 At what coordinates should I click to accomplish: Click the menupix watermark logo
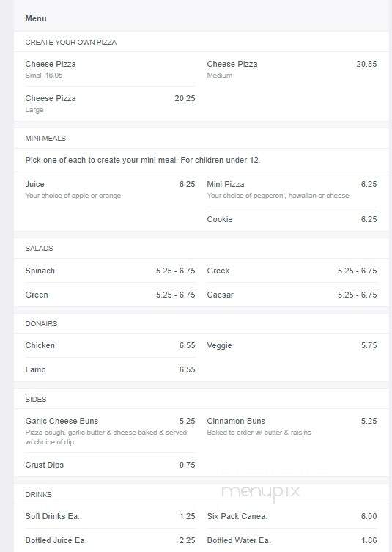click(x=261, y=492)
